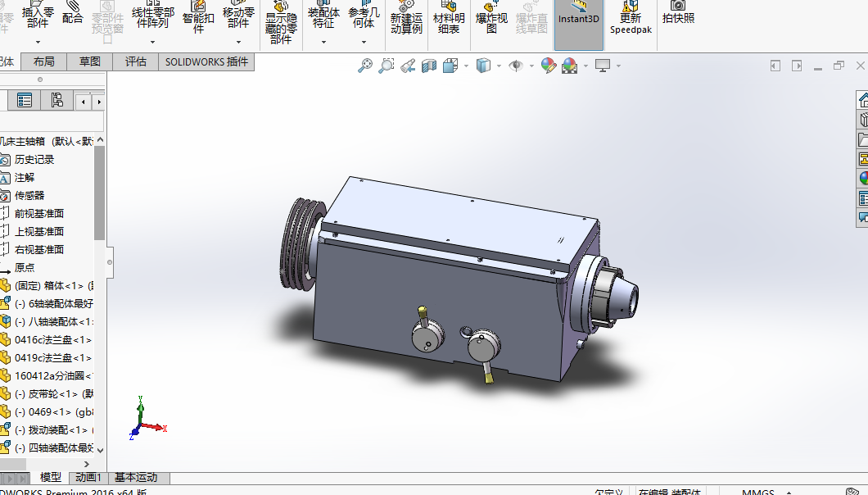The image size is (868, 495).
Task: Click the Smart Fasteners (智能扣件) tool
Action: 198,18
